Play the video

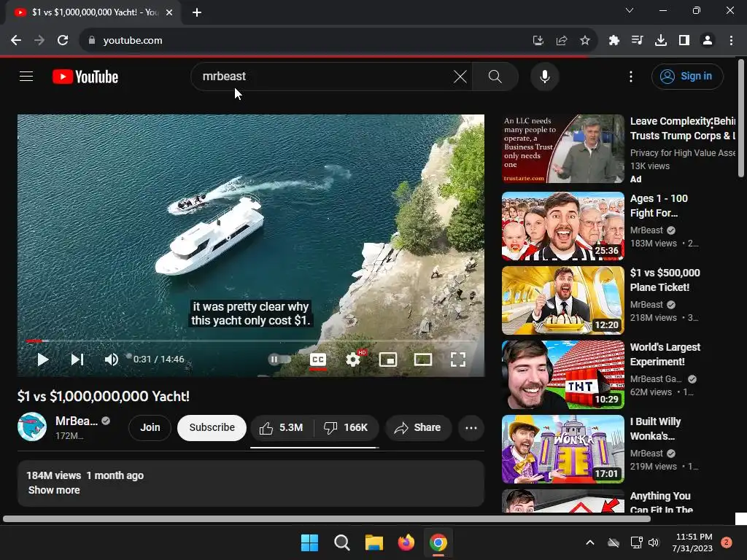[x=43, y=359]
